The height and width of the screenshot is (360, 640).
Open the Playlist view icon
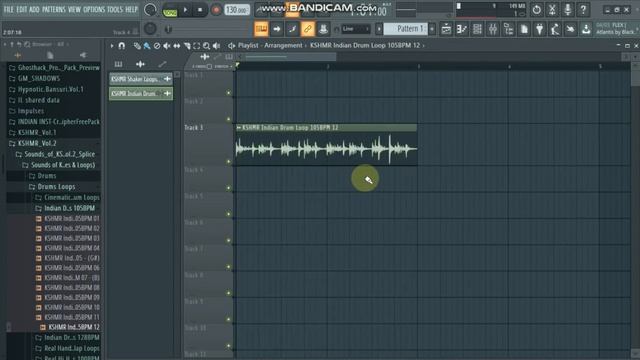446,29
